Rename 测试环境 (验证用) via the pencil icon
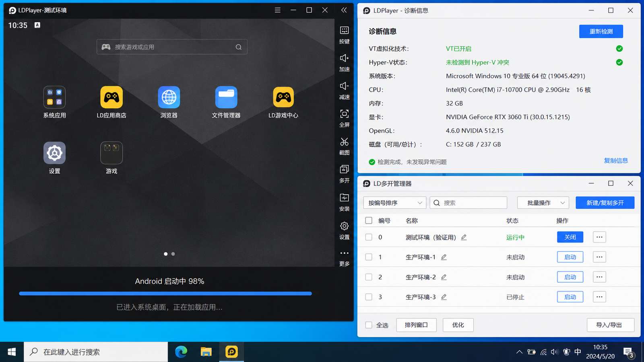The image size is (644, 362). pos(464,237)
